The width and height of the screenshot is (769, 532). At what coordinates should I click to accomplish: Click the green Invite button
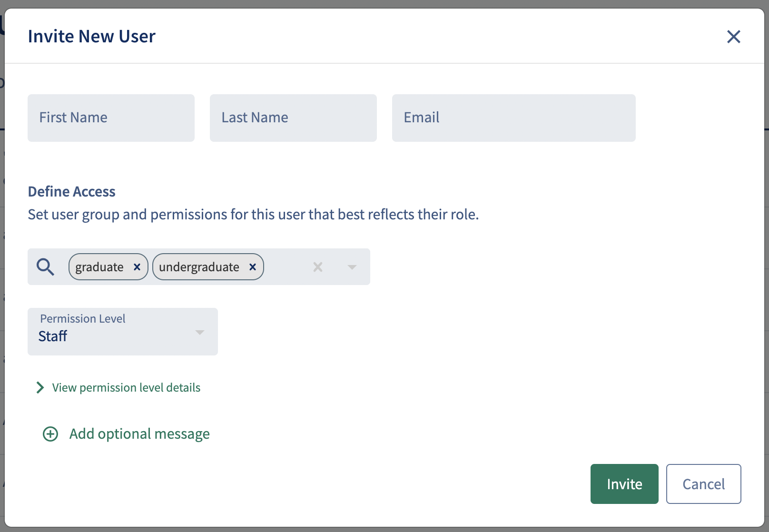624,484
